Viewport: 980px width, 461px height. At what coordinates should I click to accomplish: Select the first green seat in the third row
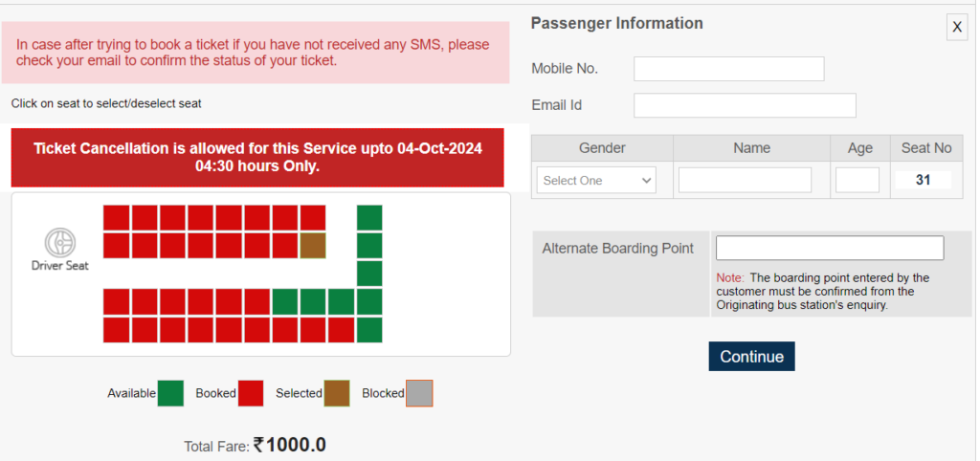[x=285, y=301]
